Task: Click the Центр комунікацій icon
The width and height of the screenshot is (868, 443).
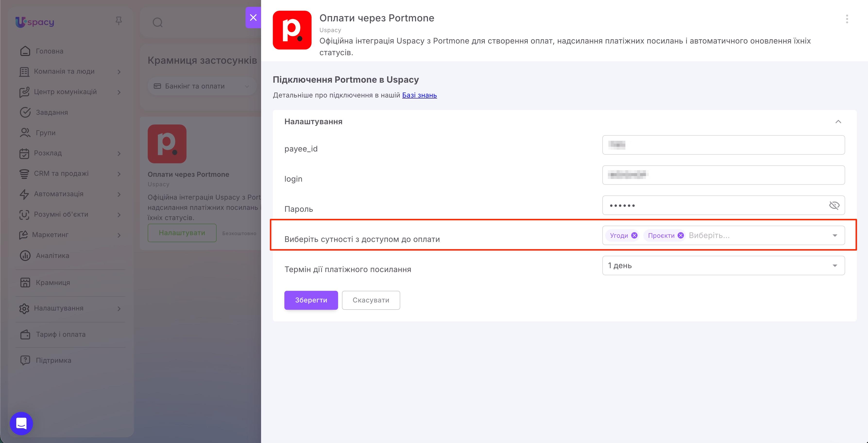Action: 24,92
